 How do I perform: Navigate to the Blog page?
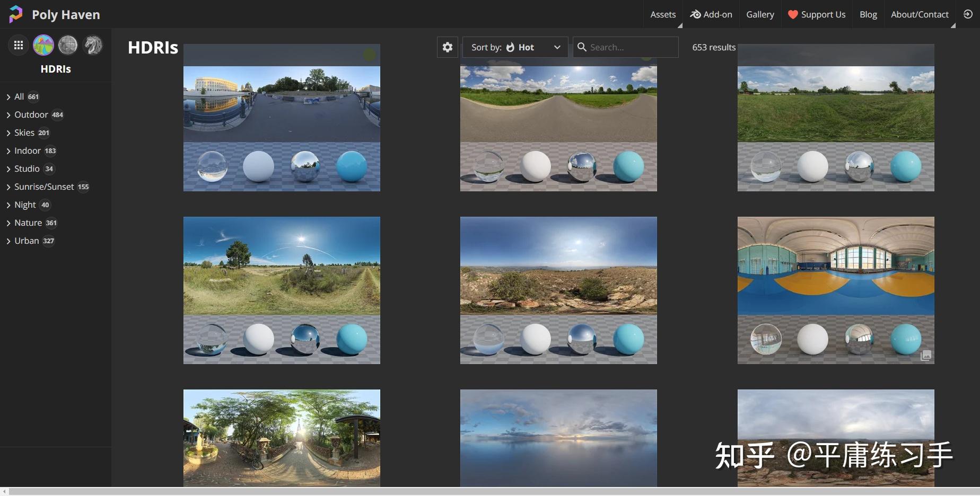[x=868, y=14]
